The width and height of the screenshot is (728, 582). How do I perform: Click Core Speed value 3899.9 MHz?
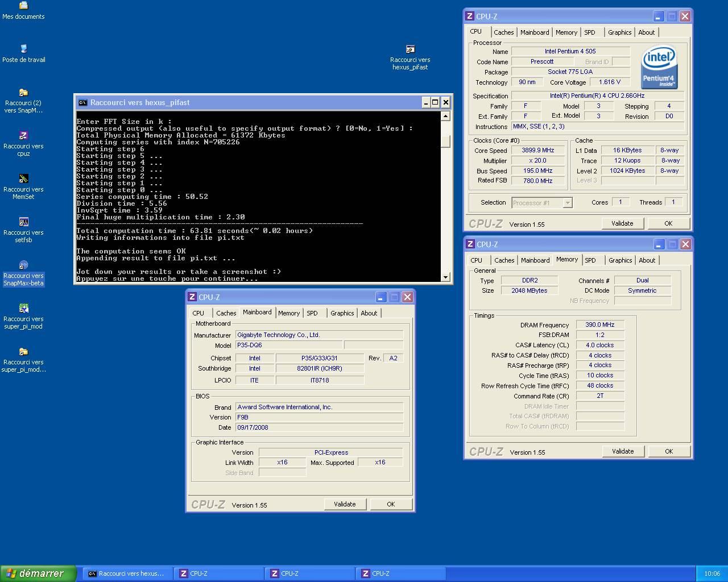tap(537, 150)
